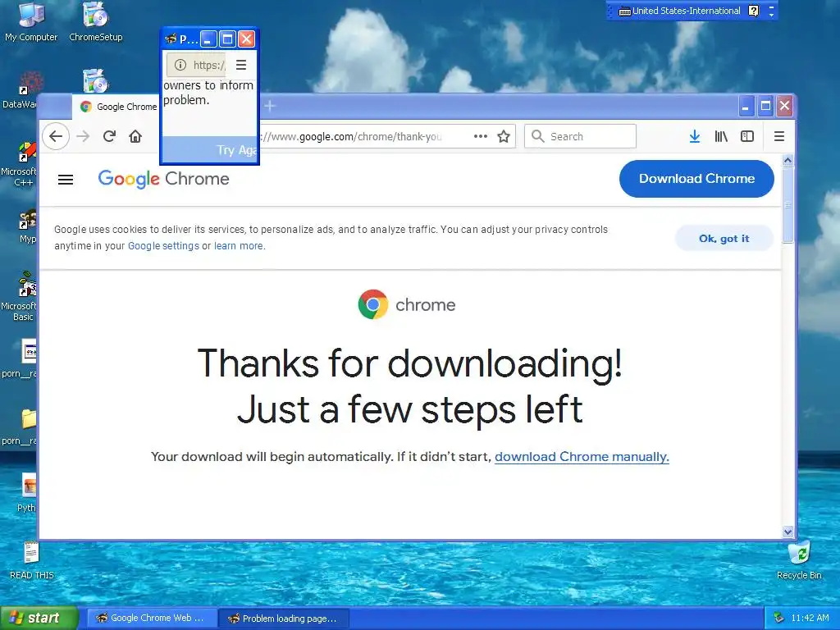This screenshot has width=840, height=630.
Task: Show downloads via the blue arrow icon
Action: (x=694, y=136)
